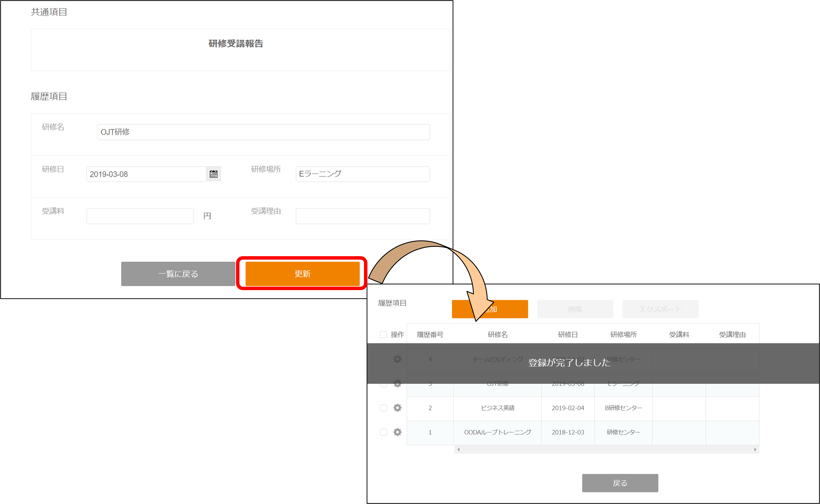This screenshot has width=820, height=504.
Task: Click the gray 戻る button
Action: pyautogui.click(x=620, y=483)
